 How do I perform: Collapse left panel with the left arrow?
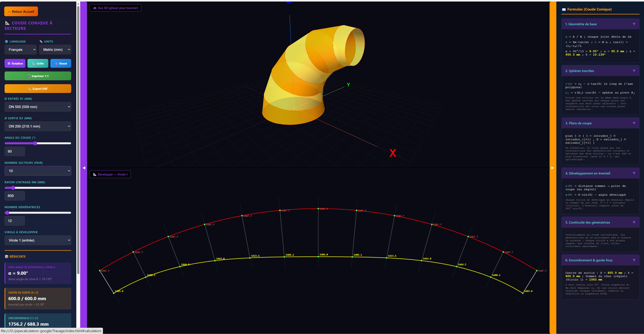(x=84, y=168)
